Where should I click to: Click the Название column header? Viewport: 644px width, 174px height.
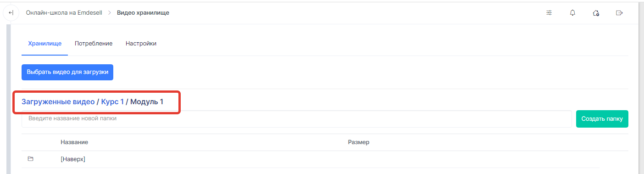(74, 142)
